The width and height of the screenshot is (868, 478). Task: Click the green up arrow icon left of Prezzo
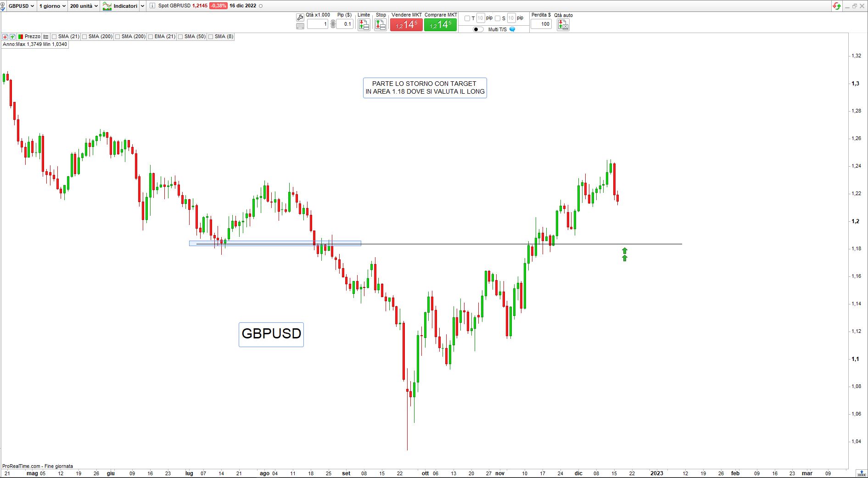[12, 37]
